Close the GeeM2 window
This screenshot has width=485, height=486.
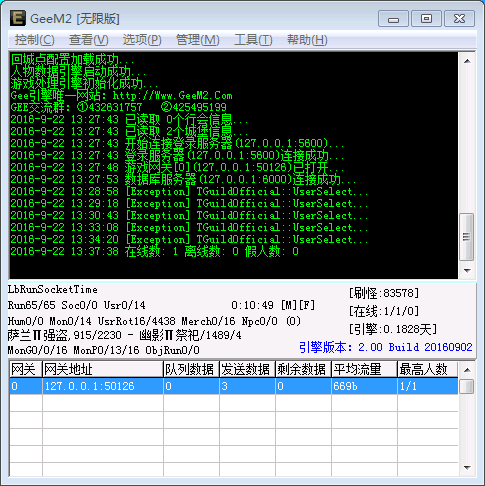459,19
